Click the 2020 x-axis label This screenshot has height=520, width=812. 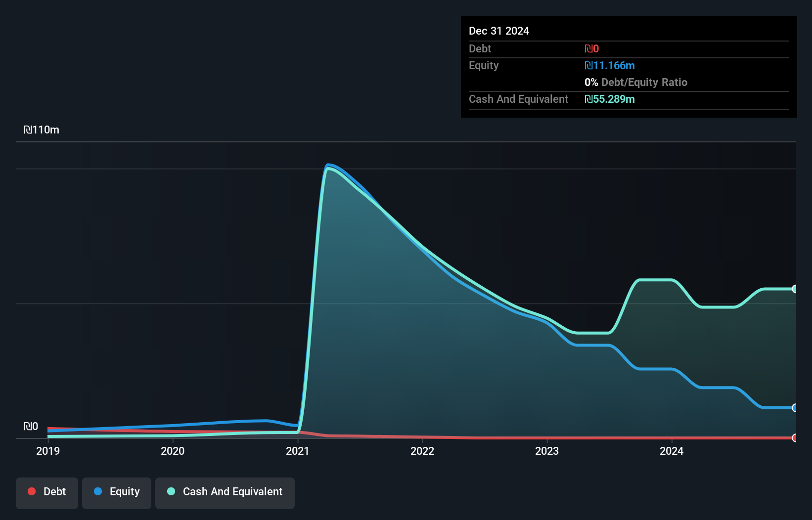(x=173, y=451)
